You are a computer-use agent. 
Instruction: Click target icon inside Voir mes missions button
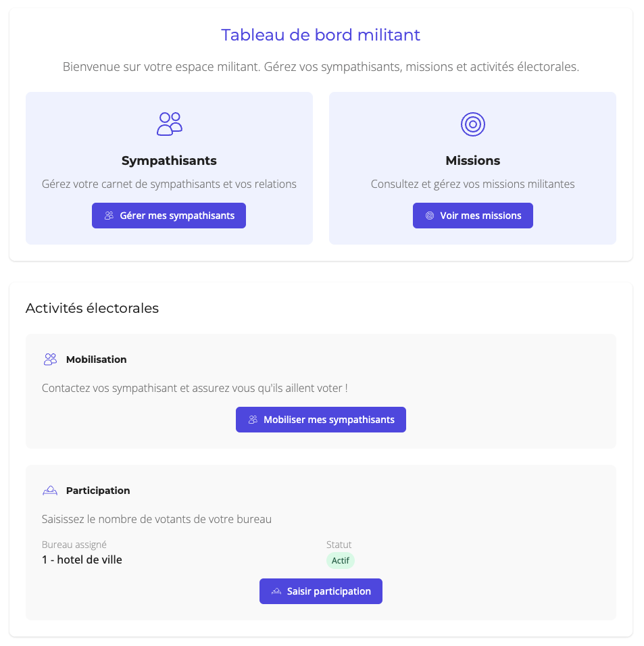pos(429,216)
